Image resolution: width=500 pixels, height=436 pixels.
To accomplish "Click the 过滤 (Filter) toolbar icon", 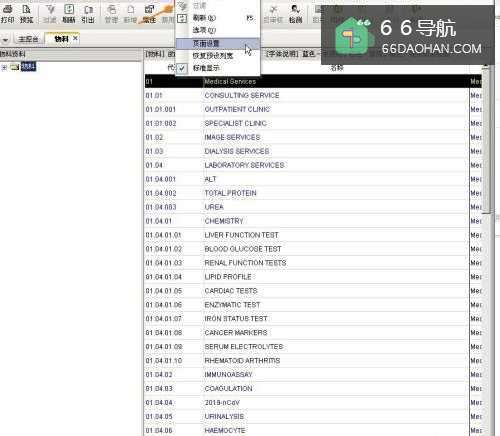I will [x=50, y=14].
